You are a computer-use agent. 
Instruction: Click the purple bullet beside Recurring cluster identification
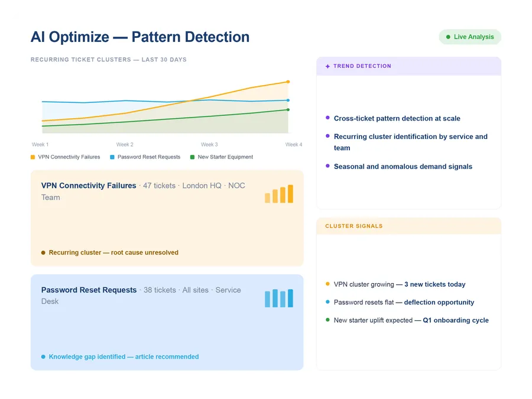tap(327, 136)
